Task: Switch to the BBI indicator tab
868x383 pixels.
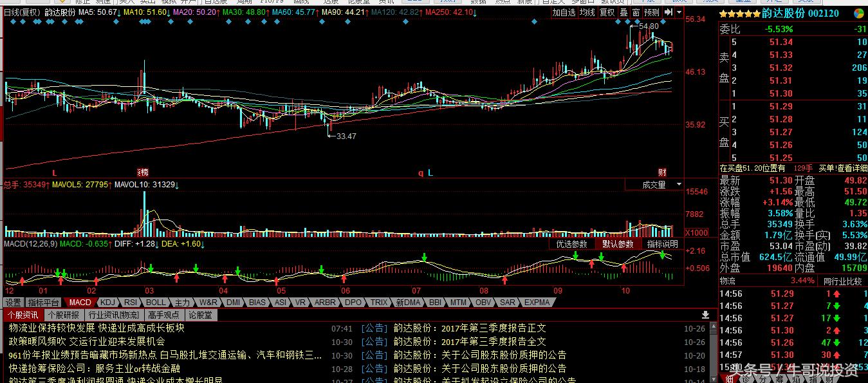Action: [436, 303]
